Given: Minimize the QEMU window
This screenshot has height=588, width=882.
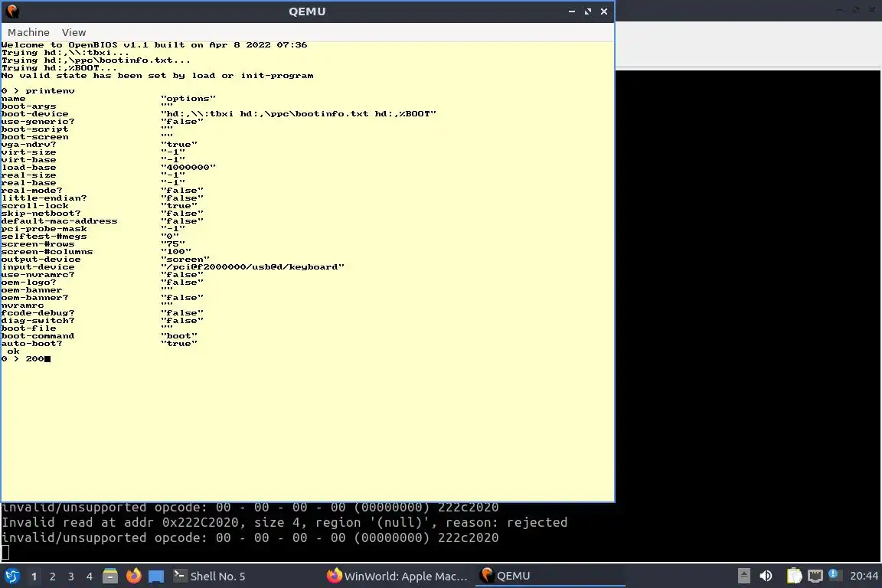Looking at the screenshot, I should click(571, 11).
